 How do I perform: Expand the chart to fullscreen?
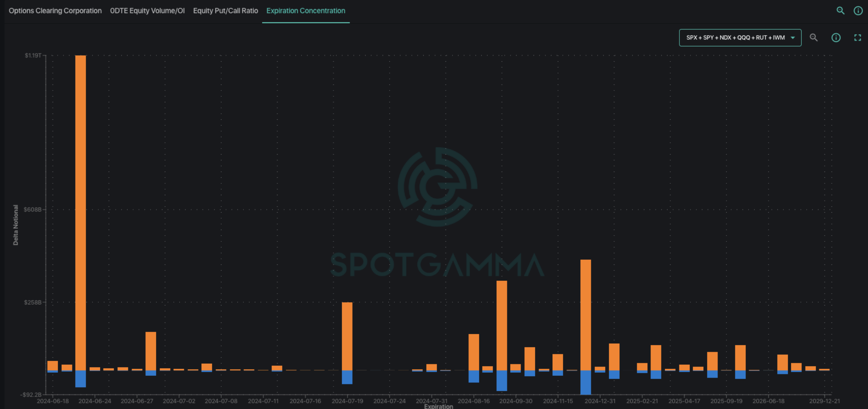857,38
